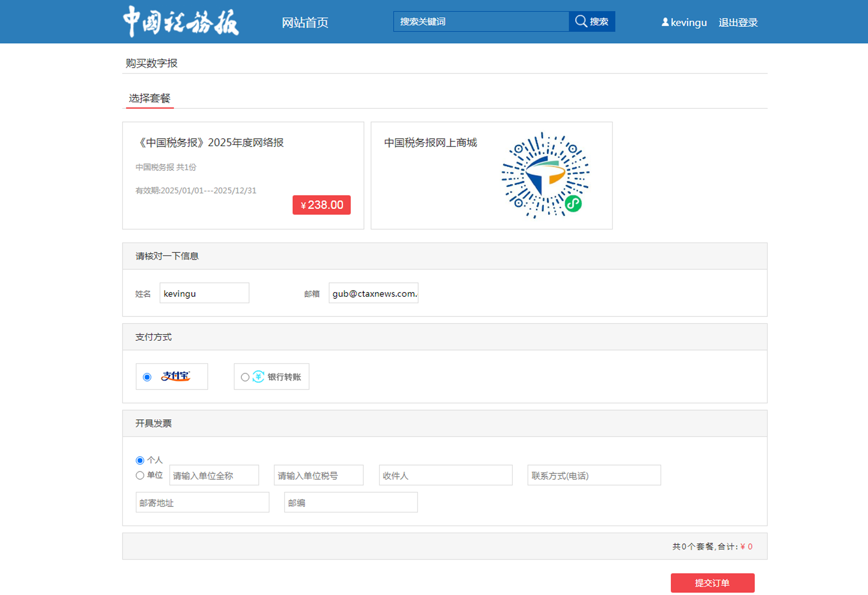868x595 pixels.
Task: Click the 有效期:2025/01/01---2025/12/31 text
Action: point(196,191)
